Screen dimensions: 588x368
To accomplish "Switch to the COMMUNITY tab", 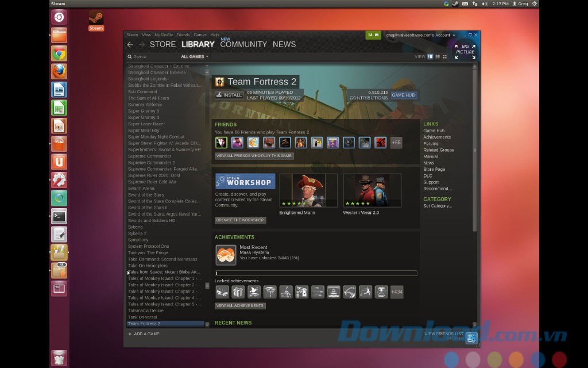I will 244,44.
